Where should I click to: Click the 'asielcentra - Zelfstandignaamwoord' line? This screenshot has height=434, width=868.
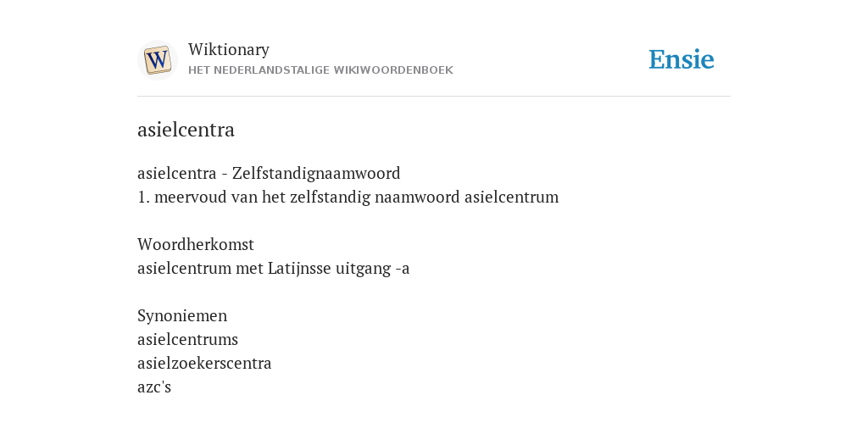(x=269, y=173)
